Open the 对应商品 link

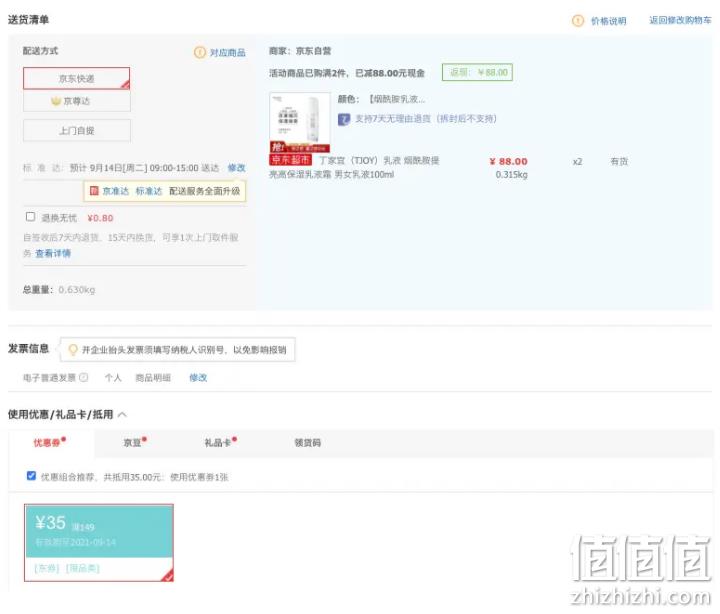(228, 53)
